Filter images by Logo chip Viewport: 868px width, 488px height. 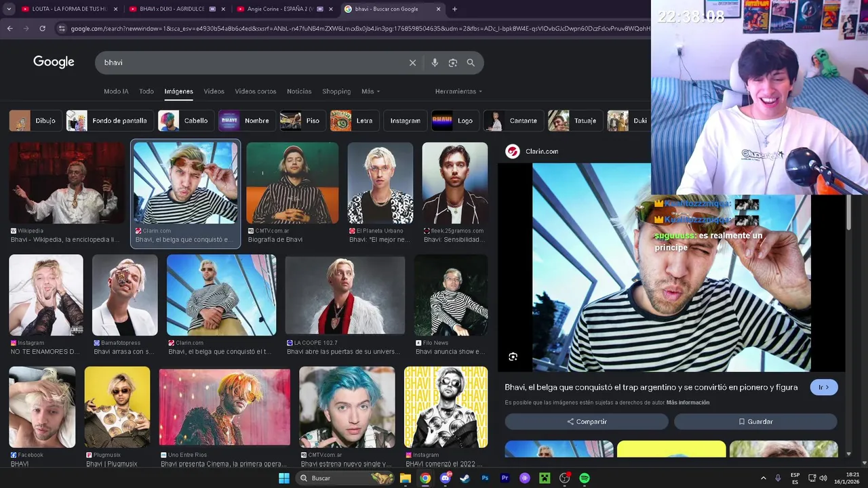(x=454, y=121)
